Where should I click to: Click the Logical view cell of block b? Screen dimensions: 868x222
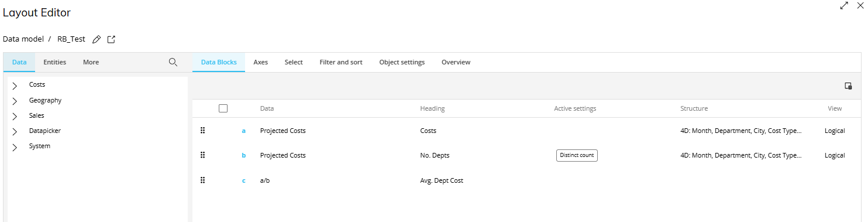tap(835, 155)
